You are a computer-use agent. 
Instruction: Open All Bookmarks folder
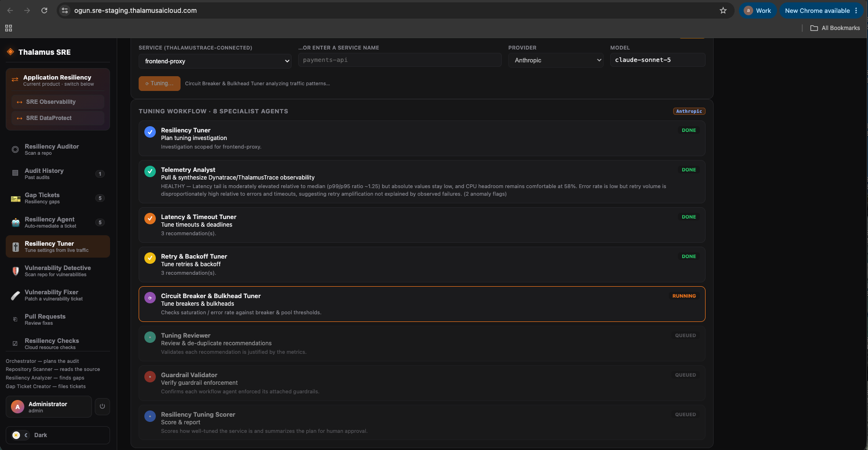point(835,28)
